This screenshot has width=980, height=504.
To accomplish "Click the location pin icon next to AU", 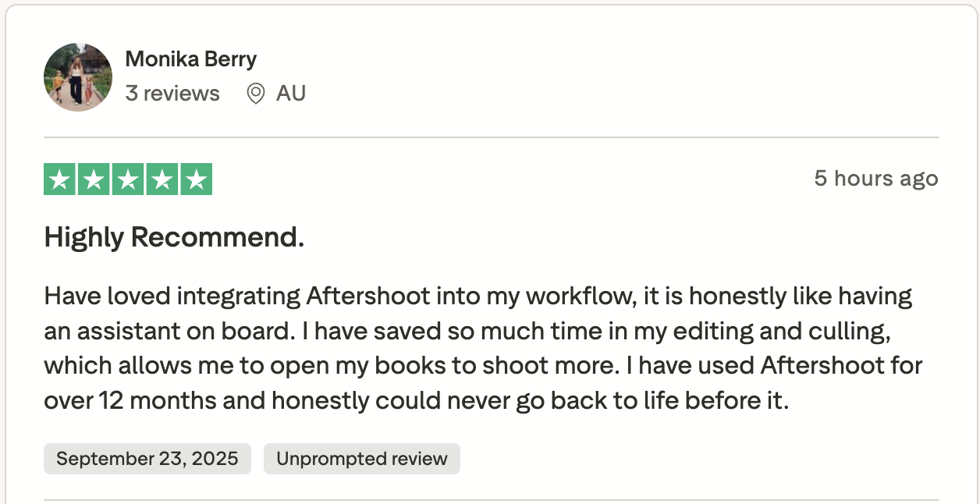I will [257, 93].
